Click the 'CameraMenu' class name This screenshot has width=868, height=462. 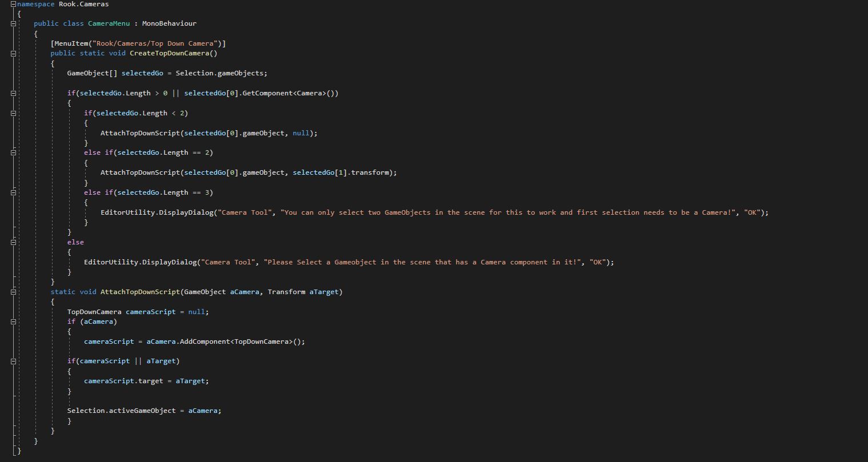(109, 23)
